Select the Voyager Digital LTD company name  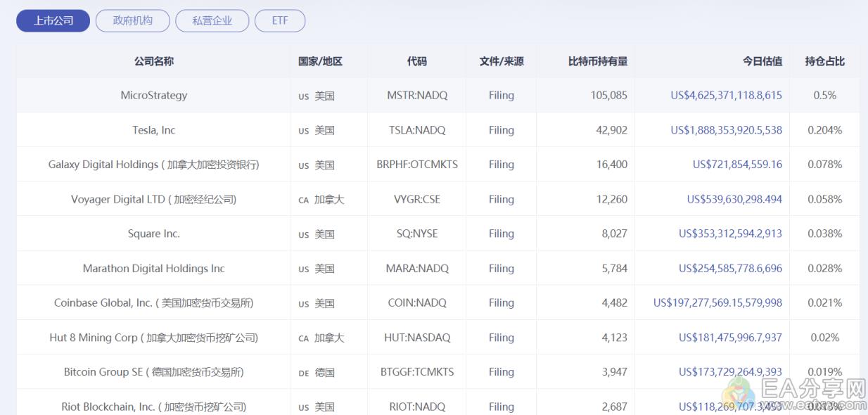tap(154, 199)
